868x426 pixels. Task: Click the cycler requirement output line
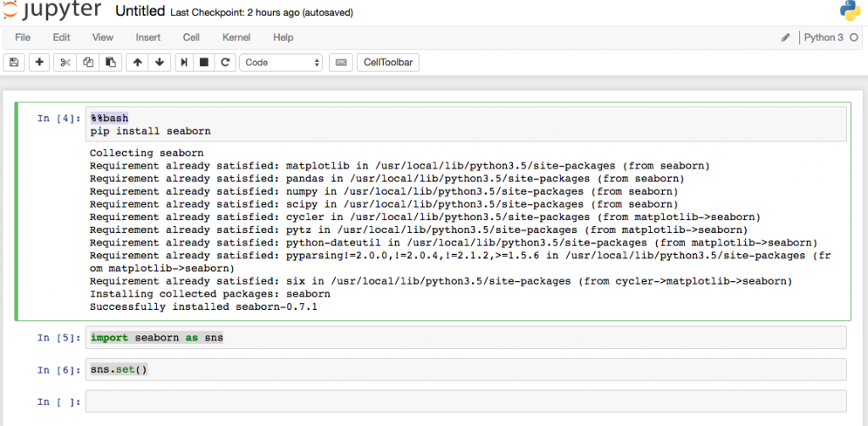(426, 217)
